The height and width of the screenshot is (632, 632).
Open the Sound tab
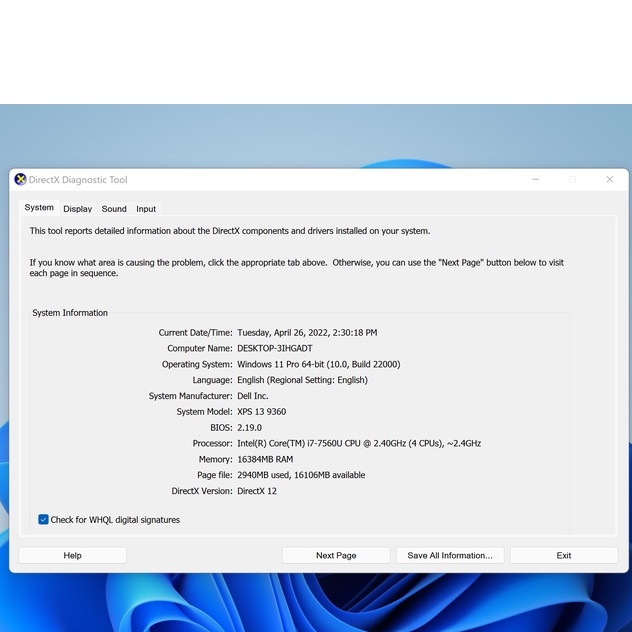(x=114, y=209)
